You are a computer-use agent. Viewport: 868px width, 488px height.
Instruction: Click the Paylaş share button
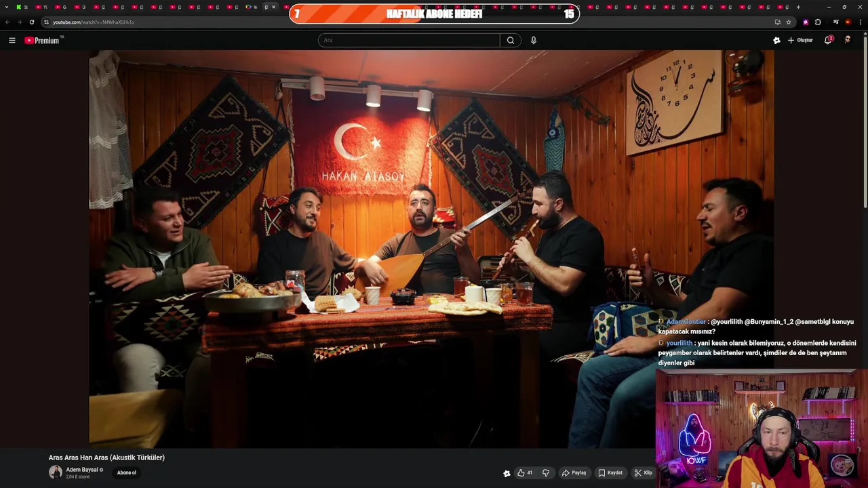[x=574, y=473]
